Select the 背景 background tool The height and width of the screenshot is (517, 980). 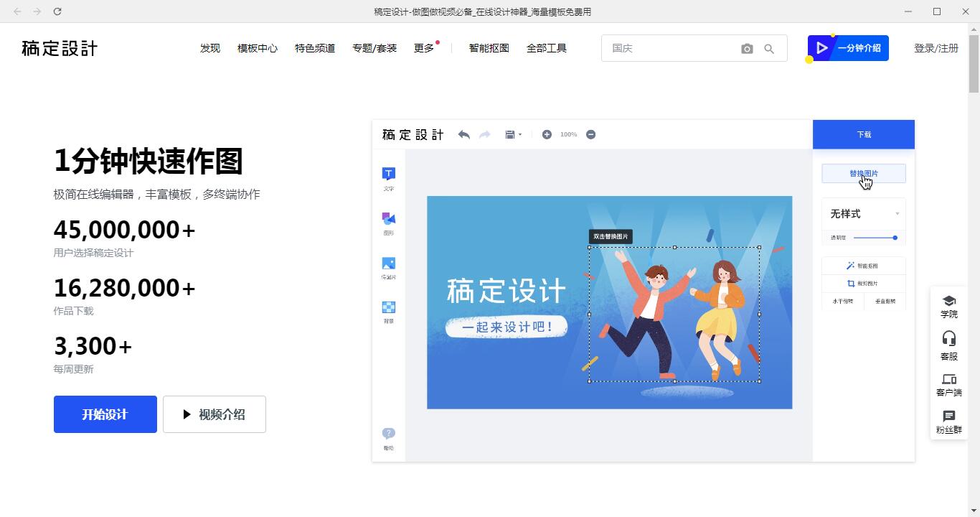(x=388, y=312)
